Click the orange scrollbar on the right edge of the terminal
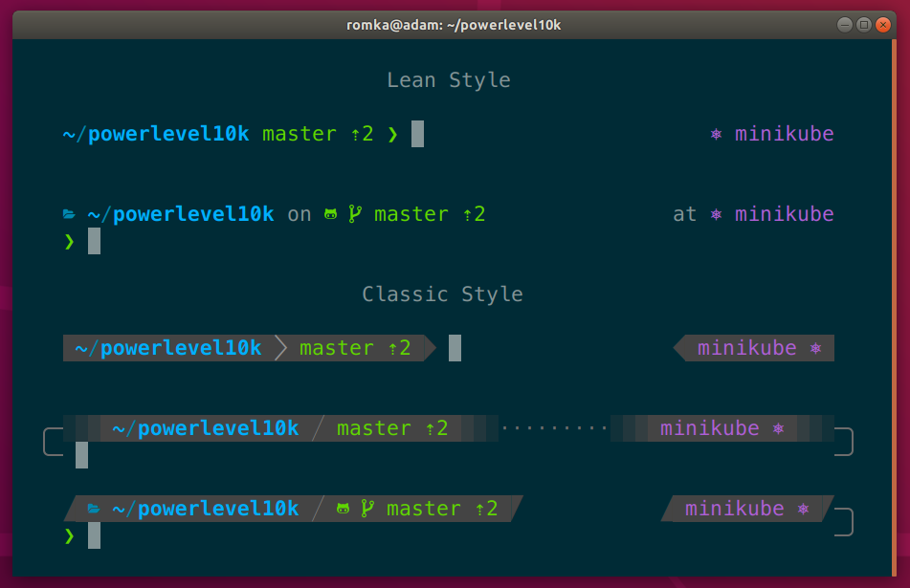Image resolution: width=910 pixels, height=588 pixels. pos(894,306)
